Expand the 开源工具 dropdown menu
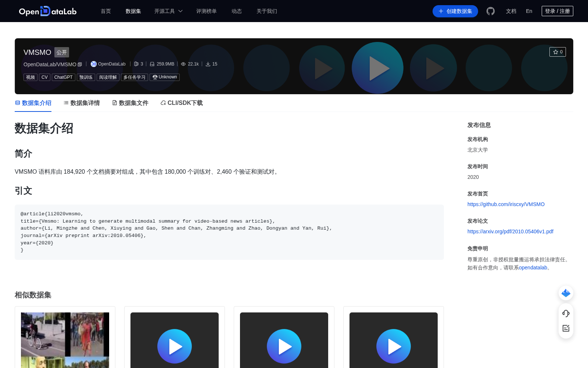588x368 pixels. [x=168, y=11]
